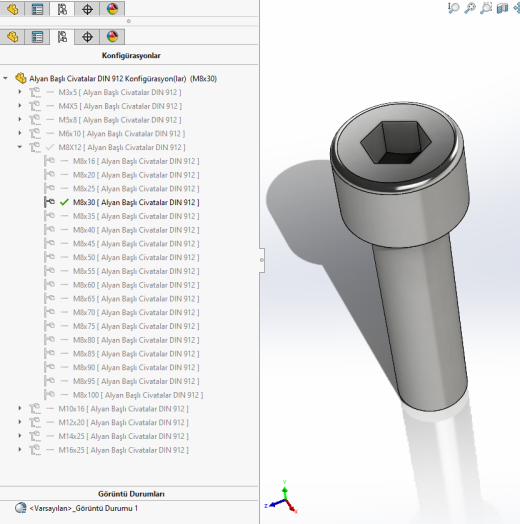Expand the M6x10 configuration
This screenshot has width=520, height=524.
(20, 133)
